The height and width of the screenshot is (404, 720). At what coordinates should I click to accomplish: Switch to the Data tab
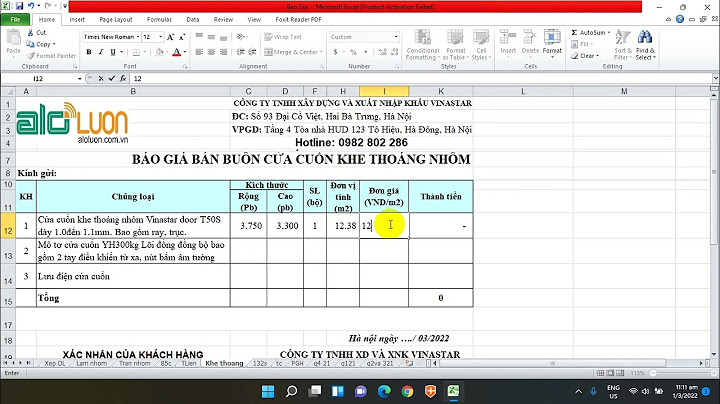pos(193,19)
